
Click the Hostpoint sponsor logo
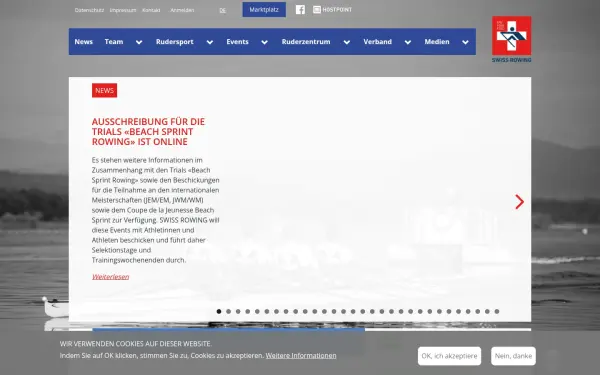pos(332,10)
